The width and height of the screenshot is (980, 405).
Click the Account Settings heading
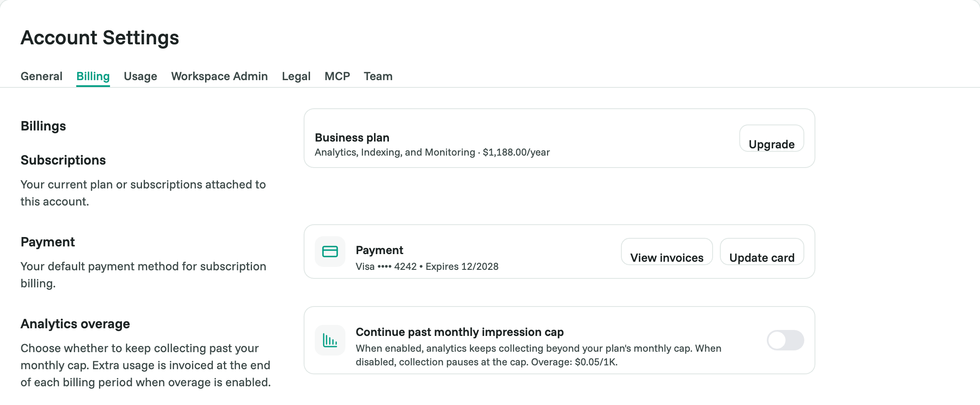(100, 38)
